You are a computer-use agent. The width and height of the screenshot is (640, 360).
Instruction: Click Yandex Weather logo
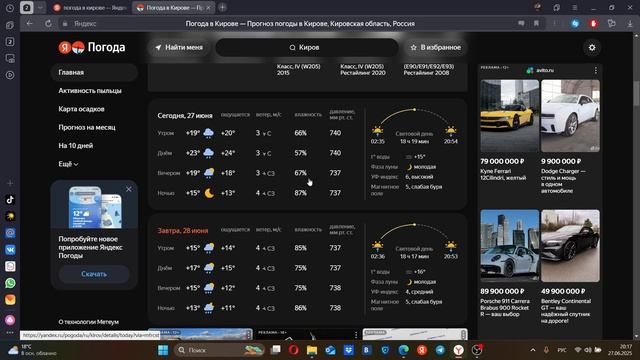click(91, 47)
